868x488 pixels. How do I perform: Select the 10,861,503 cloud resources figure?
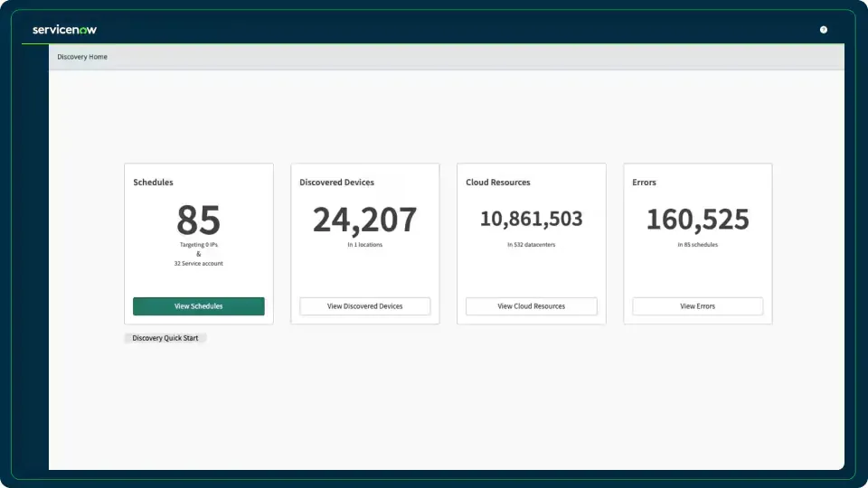(x=531, y=219)
